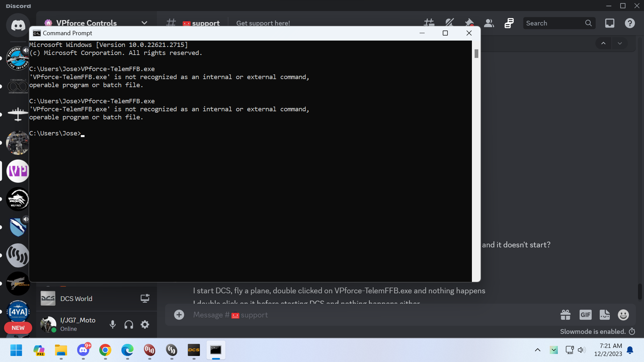644x362 pixels.
Task: Open Discord direct messages home icon
Action: (x=18, y=25)
